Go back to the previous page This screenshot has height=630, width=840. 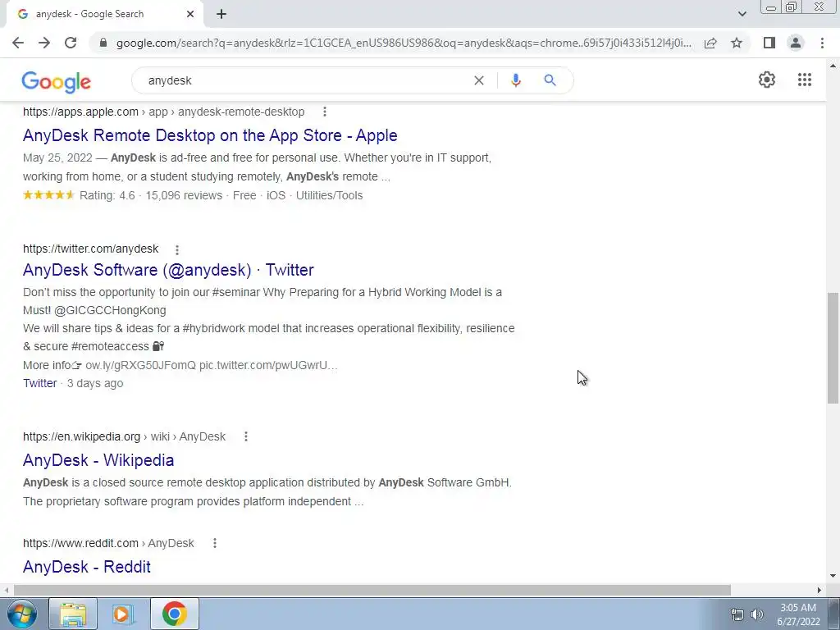click(x=18, y=43)
